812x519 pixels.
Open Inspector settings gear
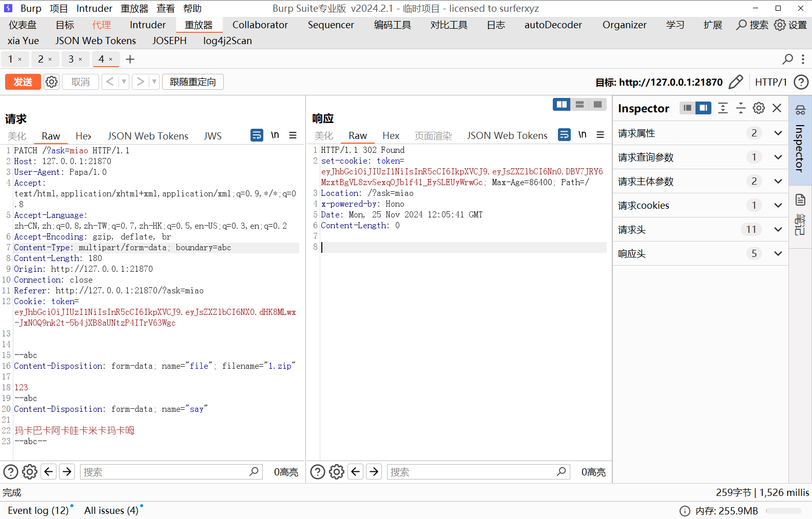pos(759,108)
